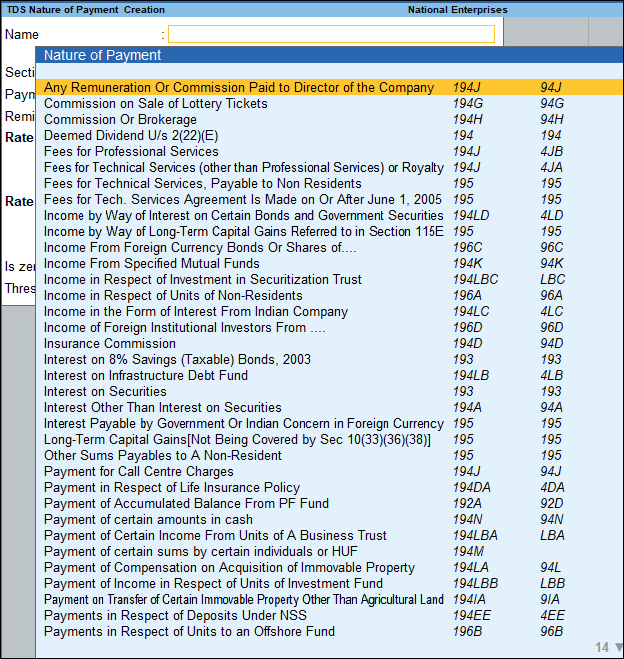This screenshot has width=624, height=659.
Task: Choose Payments in Respect of Units to an Offshore Fund
Action: (329, 631)
